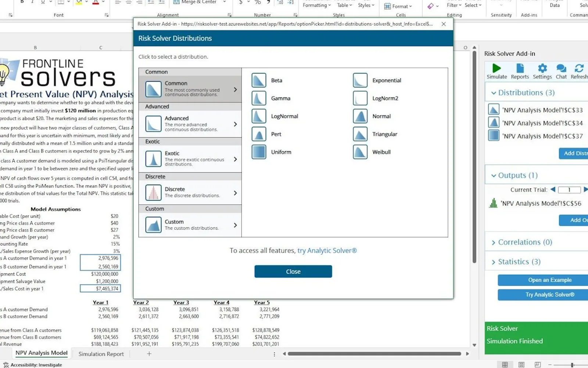Pick the LogNormal distribution icon

[259, 116]
